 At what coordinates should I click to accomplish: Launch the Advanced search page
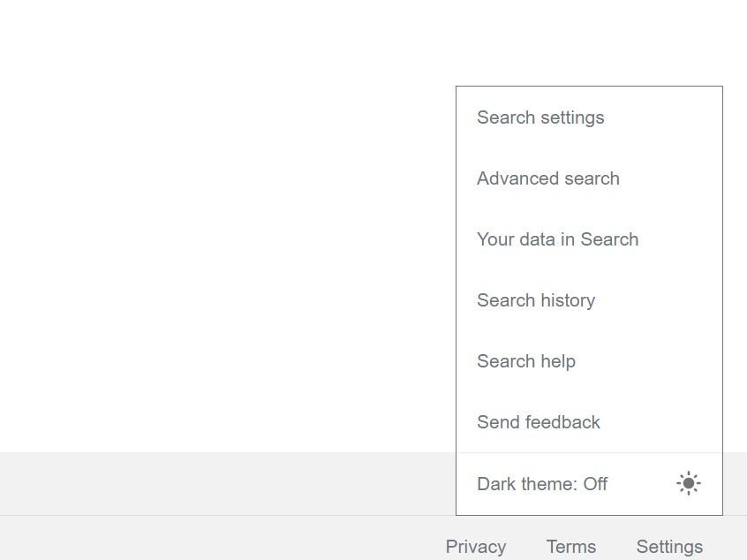pyautogui.click(x=547, y=178)
